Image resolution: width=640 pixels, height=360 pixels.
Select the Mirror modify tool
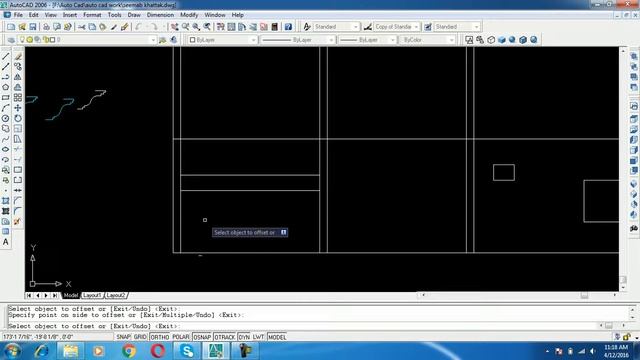18,77
